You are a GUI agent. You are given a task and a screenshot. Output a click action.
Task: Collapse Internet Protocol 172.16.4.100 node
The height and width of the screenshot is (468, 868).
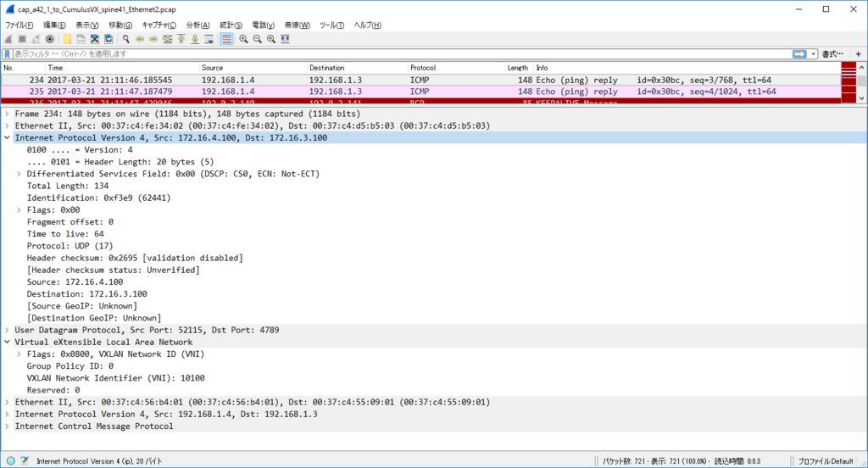coord(7,138)
